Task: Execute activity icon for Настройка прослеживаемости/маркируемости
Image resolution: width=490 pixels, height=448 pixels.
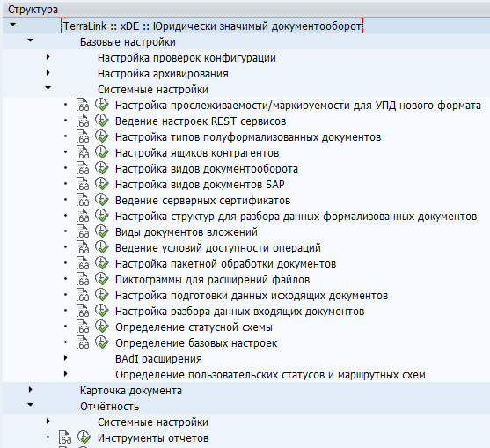Action: click(x=101, y=105)
